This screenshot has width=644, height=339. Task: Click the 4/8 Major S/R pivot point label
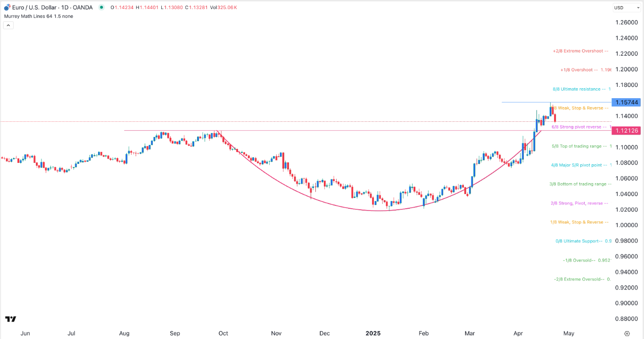point(581,165)
